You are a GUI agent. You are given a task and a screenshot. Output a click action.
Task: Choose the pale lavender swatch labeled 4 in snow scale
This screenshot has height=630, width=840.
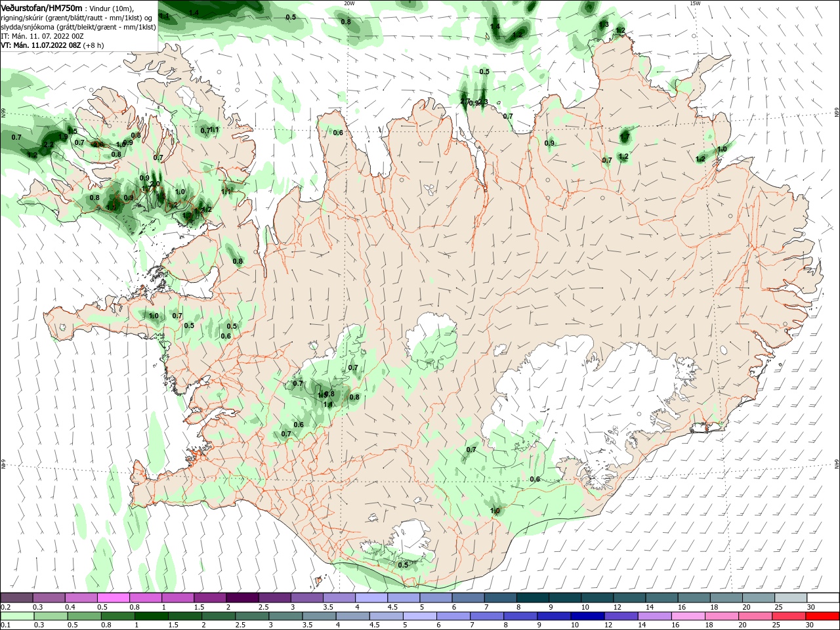coord(371,598)
